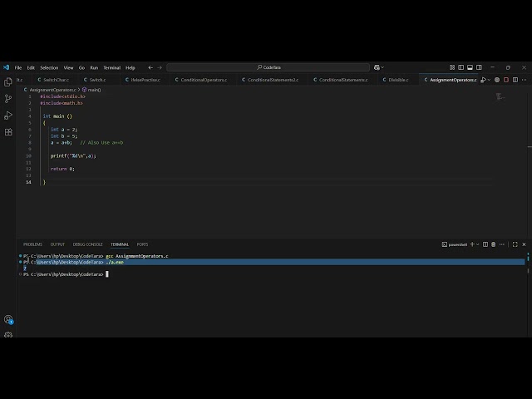The width and height of the screenshot is (532, 399).
Task: Open the Customize Layout icon
Action: click(452, 67)
